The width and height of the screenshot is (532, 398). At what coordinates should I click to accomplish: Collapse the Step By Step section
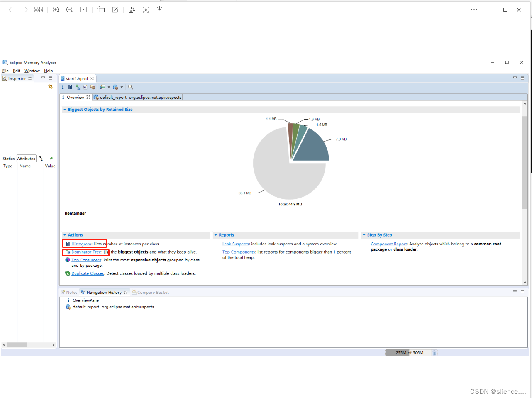pos(364,235)
